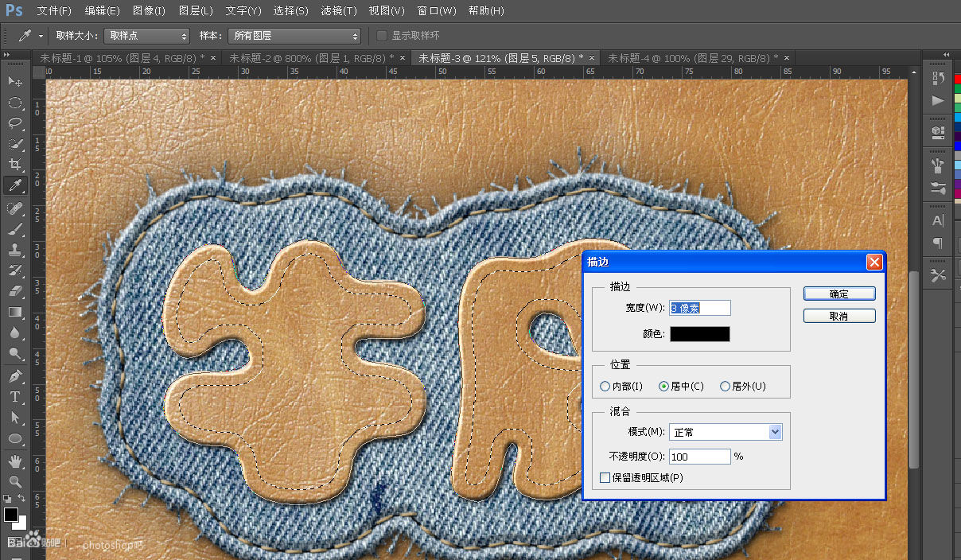Select the Elliptical Marquee tool
Screen dimensions: 961x560
pos(15,103)
